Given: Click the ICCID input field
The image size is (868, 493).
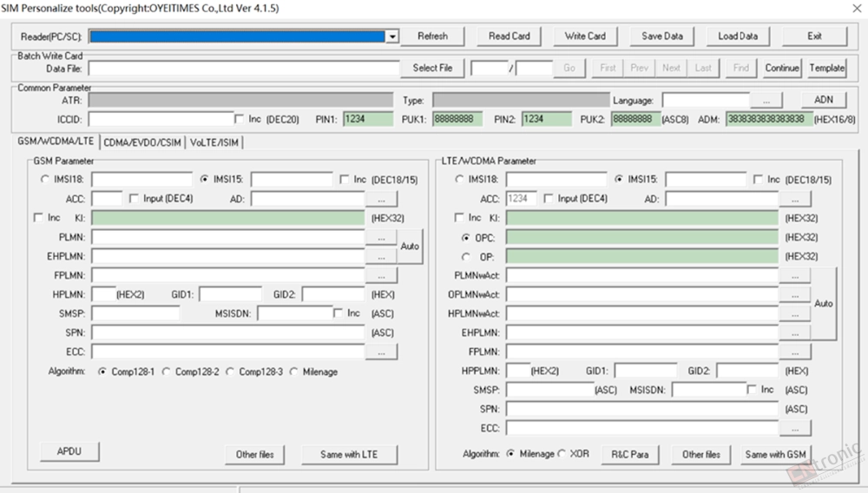Looking at the screenshot, I should (161, 119).
